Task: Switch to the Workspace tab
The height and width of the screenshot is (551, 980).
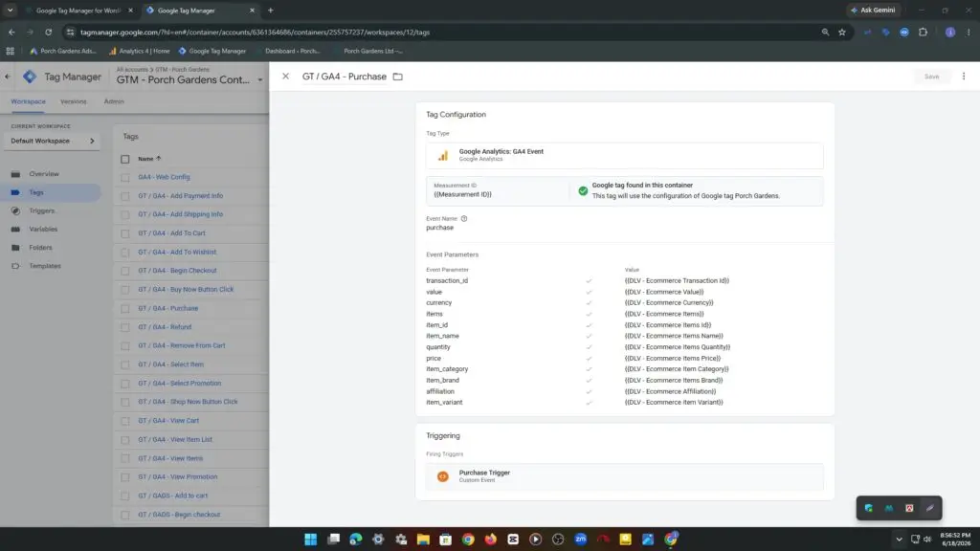Action: point(28,101)
